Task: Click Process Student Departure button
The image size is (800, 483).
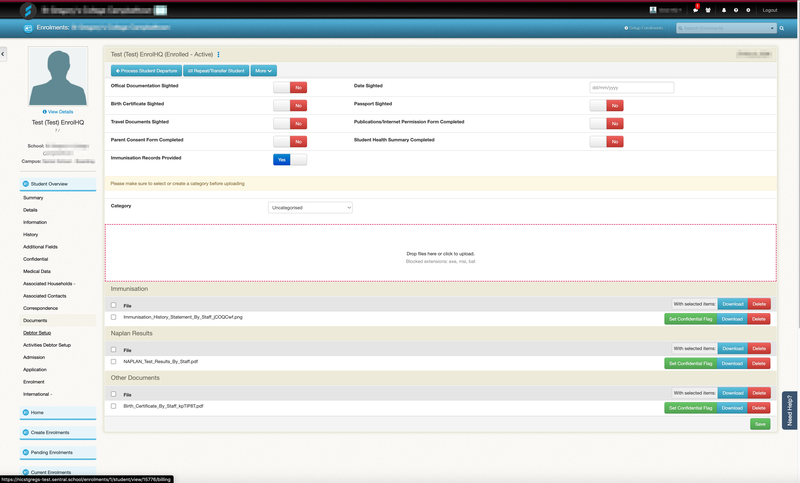Action: tap(146, 71)
